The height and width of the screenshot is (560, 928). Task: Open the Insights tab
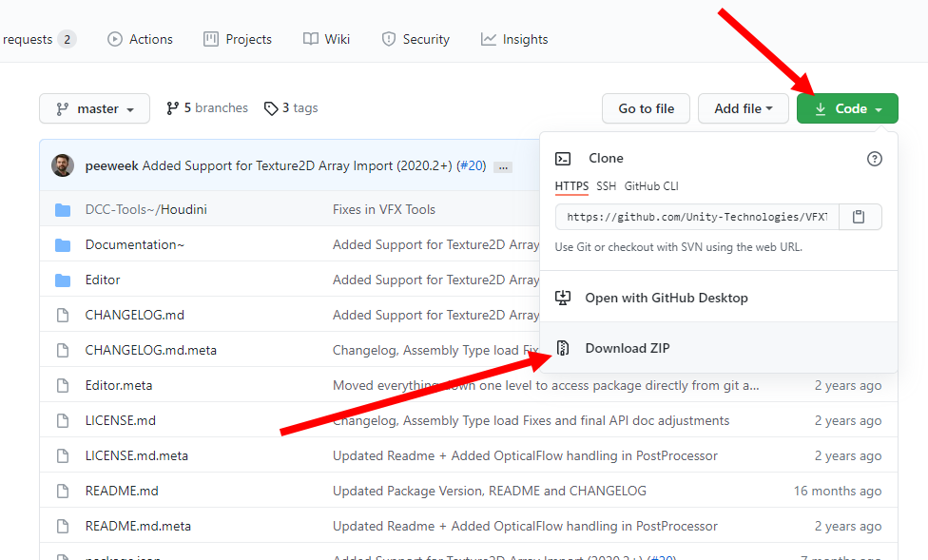514,39
